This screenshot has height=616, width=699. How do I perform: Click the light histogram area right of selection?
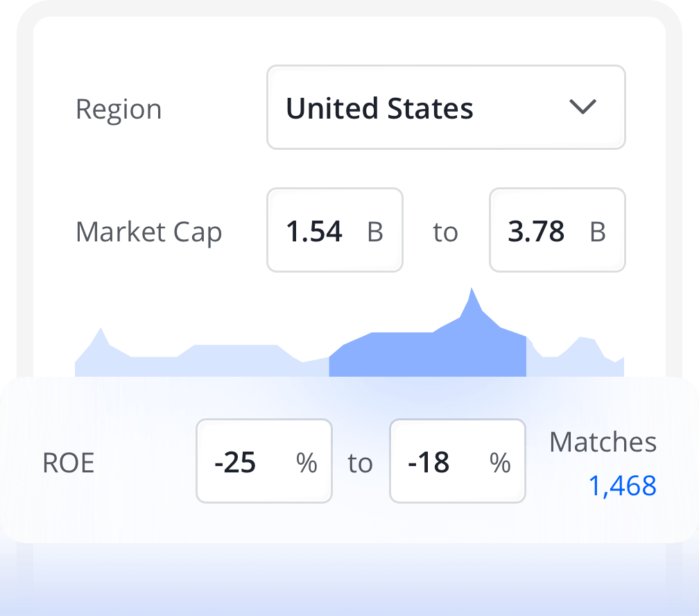pos(576,361)
